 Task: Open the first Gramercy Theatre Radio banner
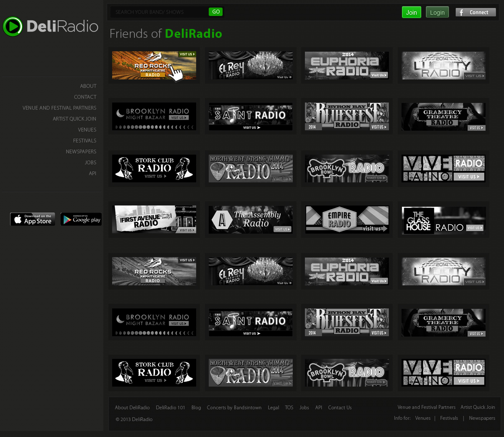[x=444, y=116]
